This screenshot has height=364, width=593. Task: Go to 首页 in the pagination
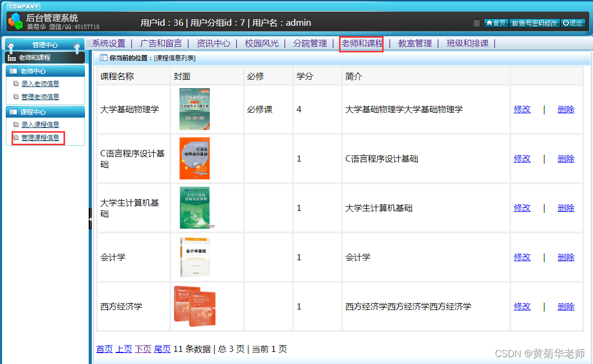click(x=104, y=349)
